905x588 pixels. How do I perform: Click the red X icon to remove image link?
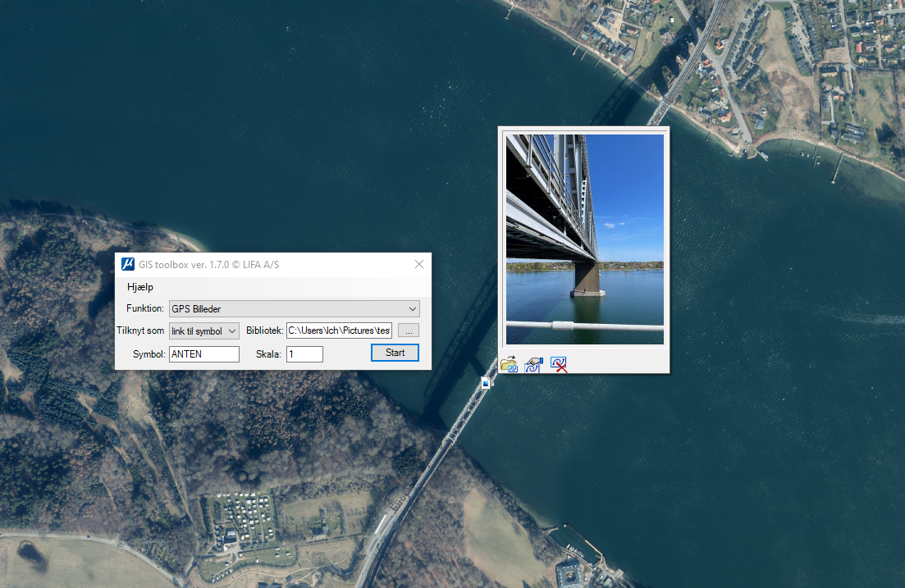click(559, 364)
